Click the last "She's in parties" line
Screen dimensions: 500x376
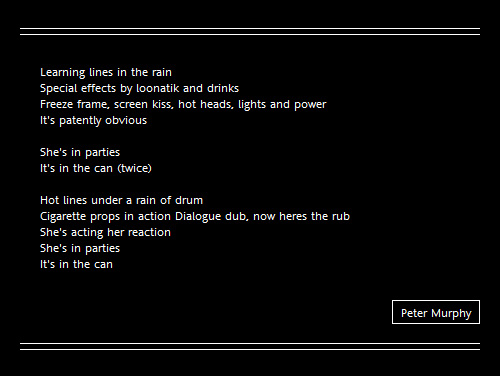tap(80, 248)
